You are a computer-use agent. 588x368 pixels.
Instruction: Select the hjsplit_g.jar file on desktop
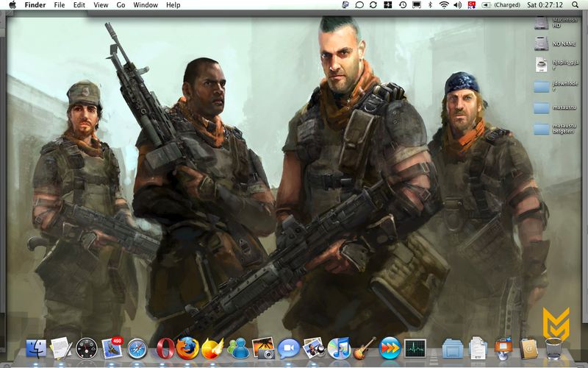tap(542, 64)
